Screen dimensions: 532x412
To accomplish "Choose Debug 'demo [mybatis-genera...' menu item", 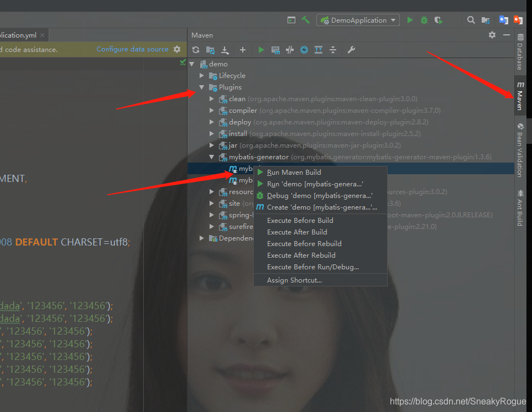I will tap(320, 195).
